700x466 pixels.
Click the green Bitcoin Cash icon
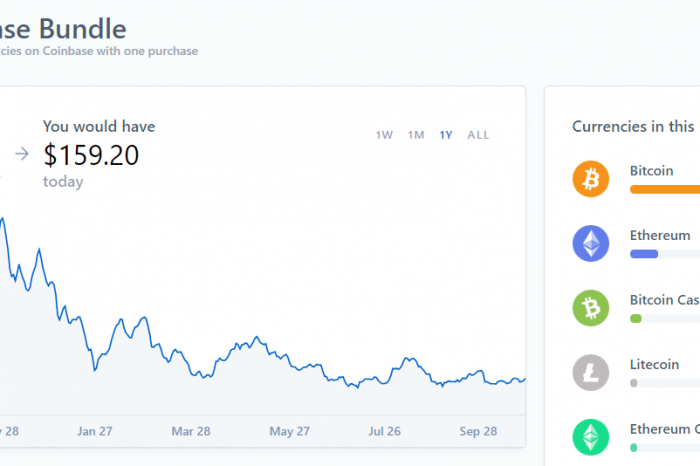click(591, 308)
